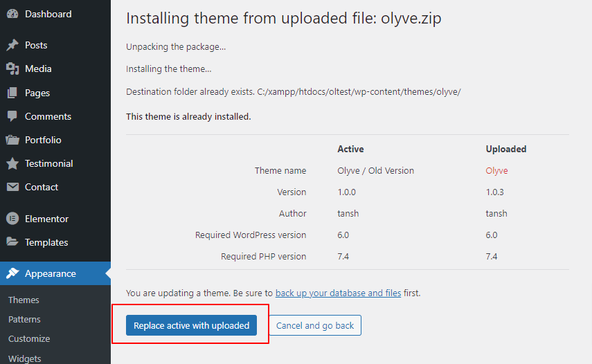Click the Portfolio folder icon

click(x=12, y=140)
